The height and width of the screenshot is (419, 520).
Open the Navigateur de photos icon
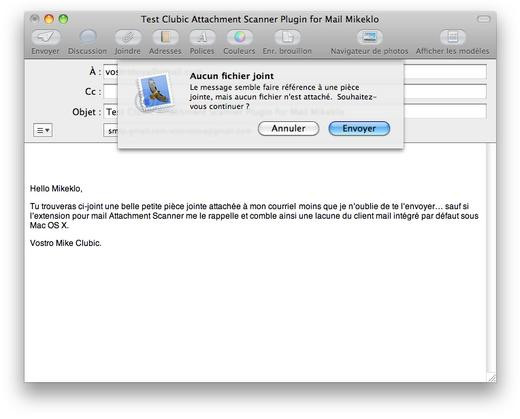click(x=369, y=37)
